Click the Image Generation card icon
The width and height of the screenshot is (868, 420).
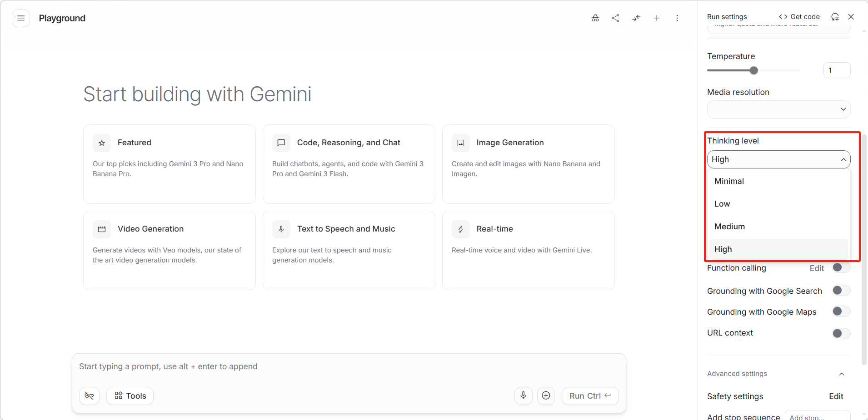tap(461, 143)
